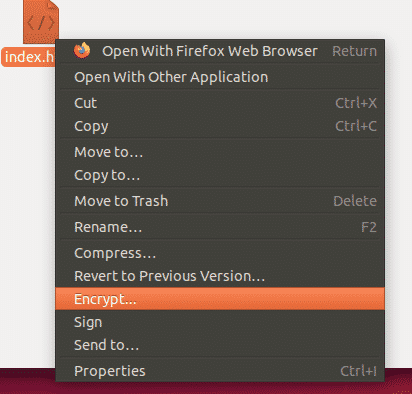
Task: Click the Return shortcut hint beside Firefox entry
Action: pyautogui.click(x=354, y=51)
